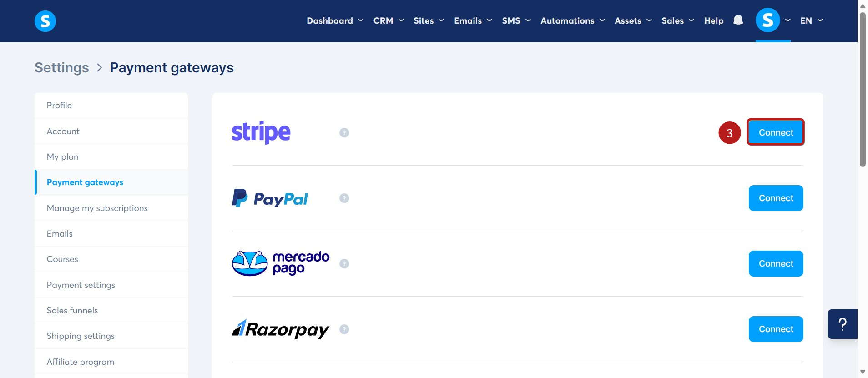Open Emails settings in sidebar
868x378 pixels.
click(x=111, y=233)
